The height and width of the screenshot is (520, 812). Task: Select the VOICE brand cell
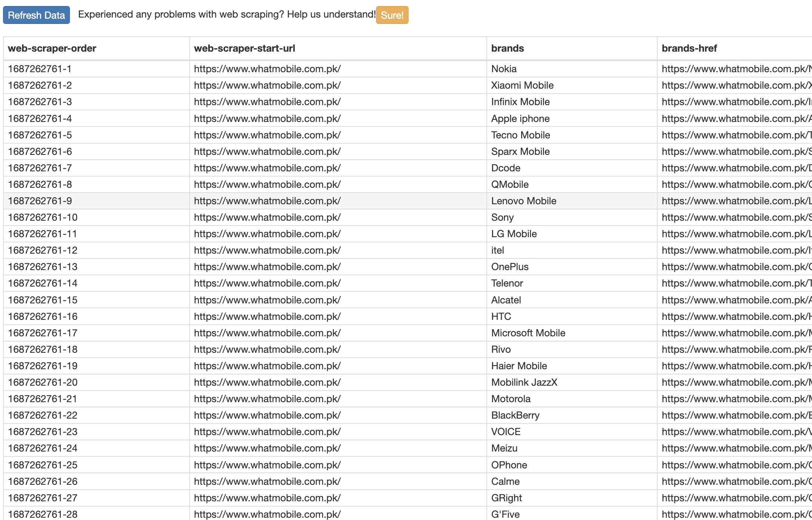click(572, 432)
